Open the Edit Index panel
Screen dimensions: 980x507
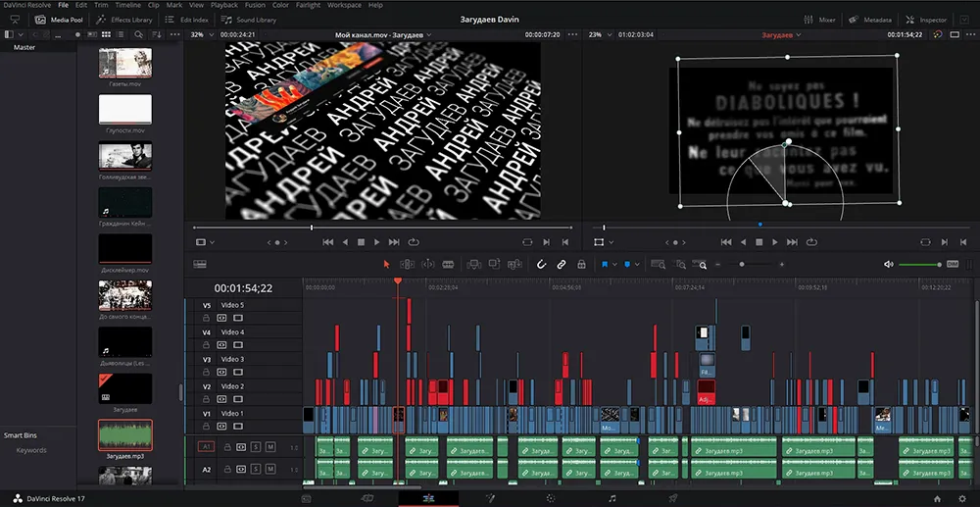tap(186, 20)
